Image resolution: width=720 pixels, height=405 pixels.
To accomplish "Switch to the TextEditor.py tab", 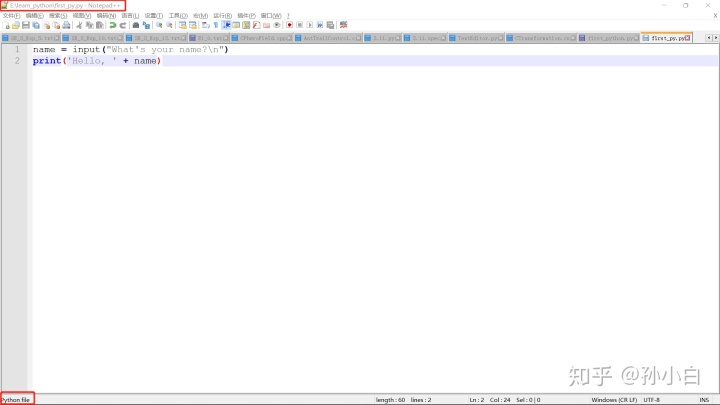I will (476, 38).
